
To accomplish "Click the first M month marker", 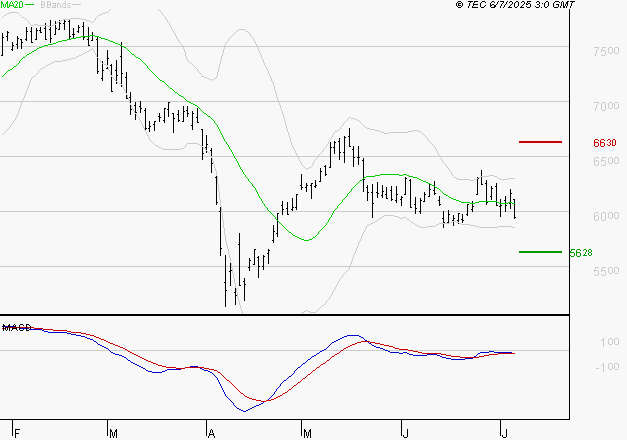I will point(114,433).
